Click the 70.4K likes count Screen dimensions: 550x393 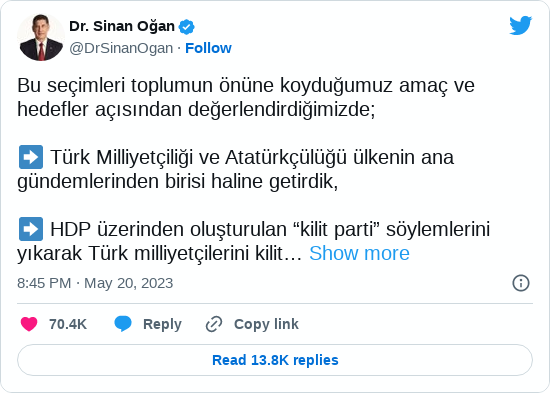68,324
